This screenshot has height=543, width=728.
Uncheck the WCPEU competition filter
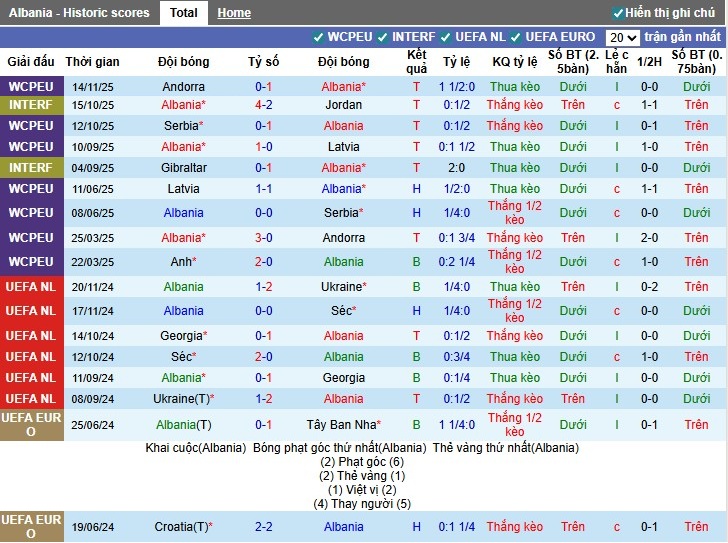click(319, 37)
